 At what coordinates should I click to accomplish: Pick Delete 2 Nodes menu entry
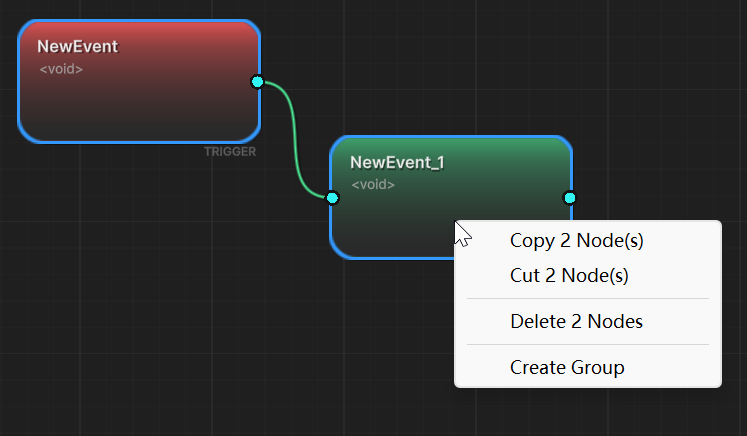click(576, 322)
